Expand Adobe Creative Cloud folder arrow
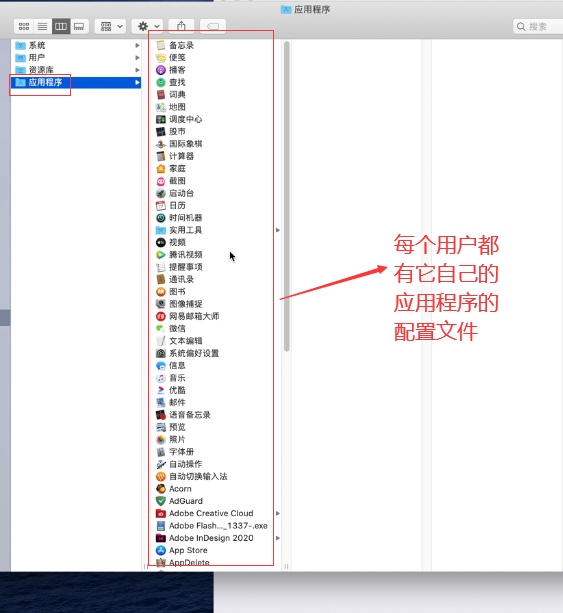This screenshot has width=563, height=613. 278,513
